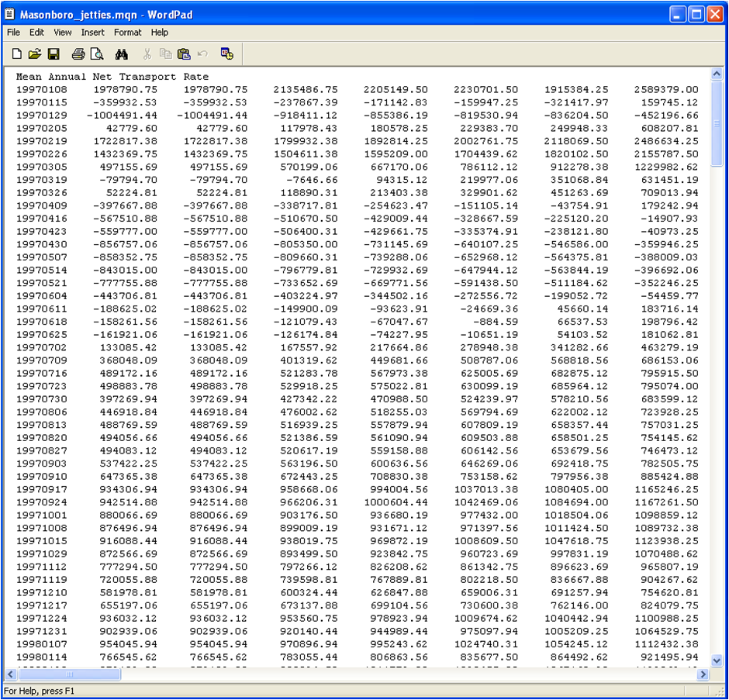729x700 pixels.
Task: Click the value 2205149.50
Action: click(x=396, y=89)
